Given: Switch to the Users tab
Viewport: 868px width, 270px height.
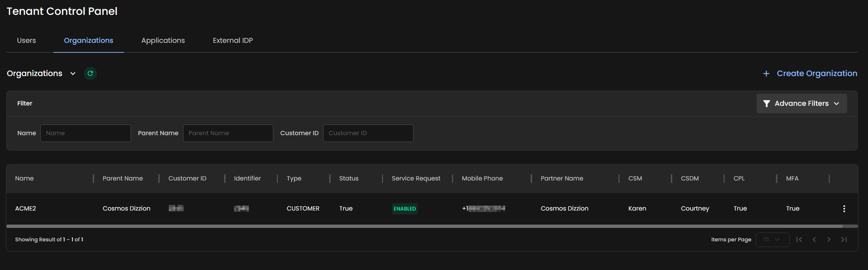Looking at the screenshot, I should (27, 40).
